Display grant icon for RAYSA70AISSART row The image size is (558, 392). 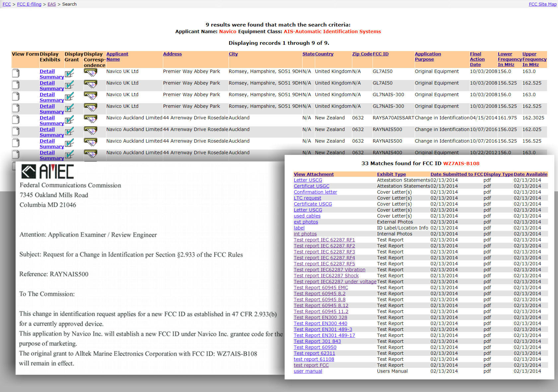pyautogui.click(x=69, y=120)
